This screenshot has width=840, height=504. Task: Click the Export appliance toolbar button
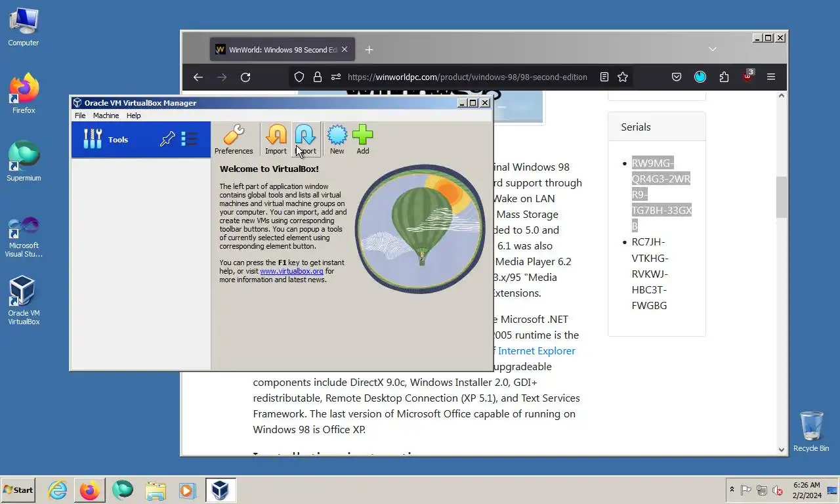coord(305,139)
